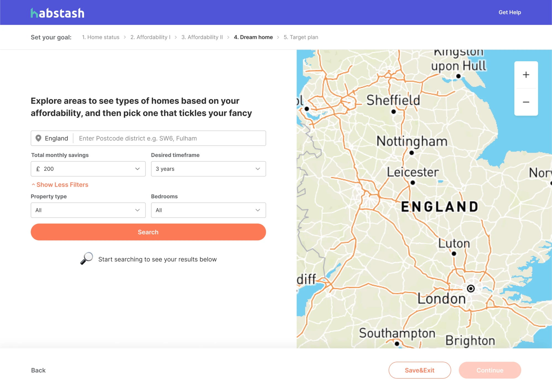Click Save&Exit

[419, 370]
